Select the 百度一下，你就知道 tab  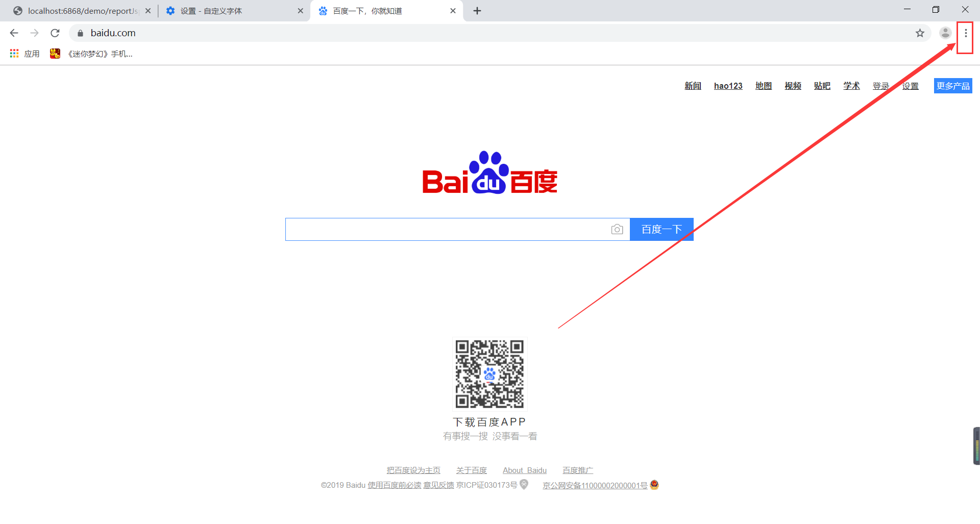[x=386, y=11]
